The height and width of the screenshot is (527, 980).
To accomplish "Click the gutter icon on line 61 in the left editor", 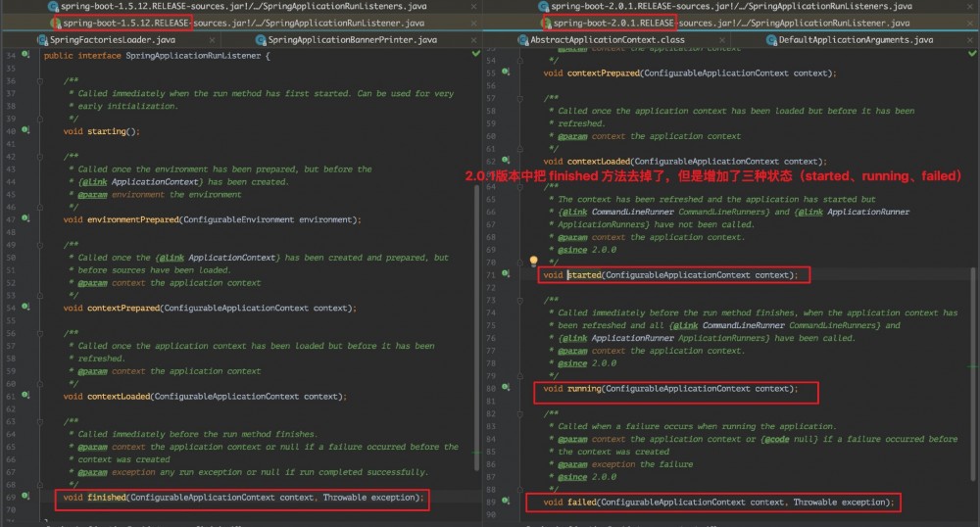I will 25,396.
